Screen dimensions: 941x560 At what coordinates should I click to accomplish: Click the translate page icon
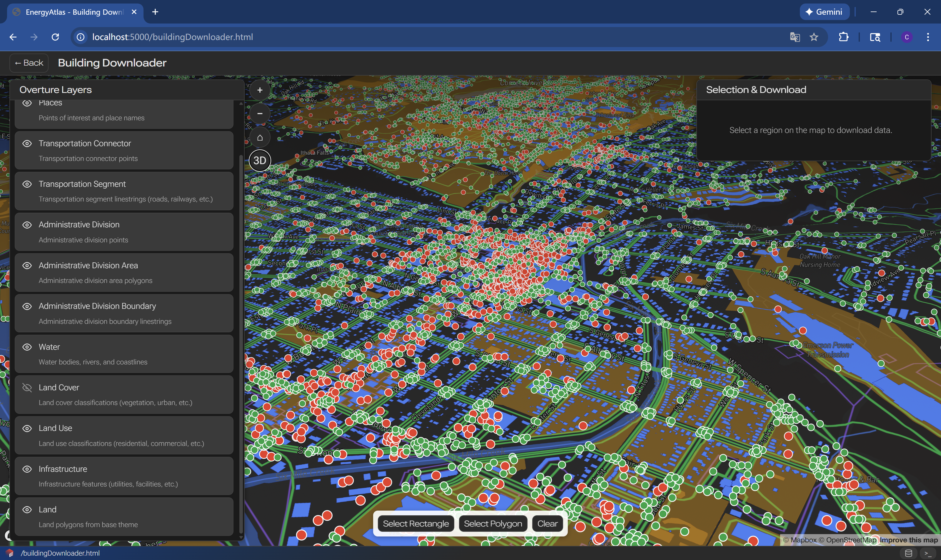click(795, 37)
